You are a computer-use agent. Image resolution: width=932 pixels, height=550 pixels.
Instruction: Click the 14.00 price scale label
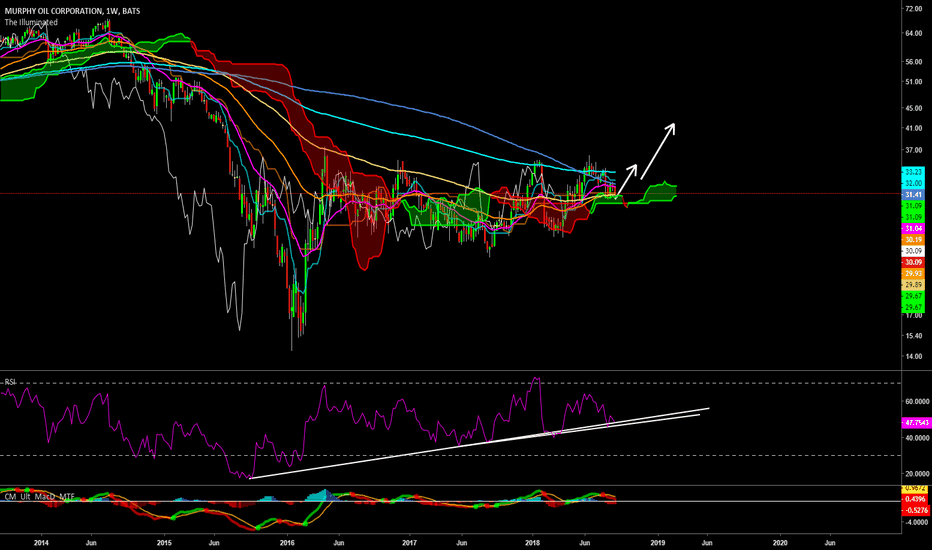[913, 356]
